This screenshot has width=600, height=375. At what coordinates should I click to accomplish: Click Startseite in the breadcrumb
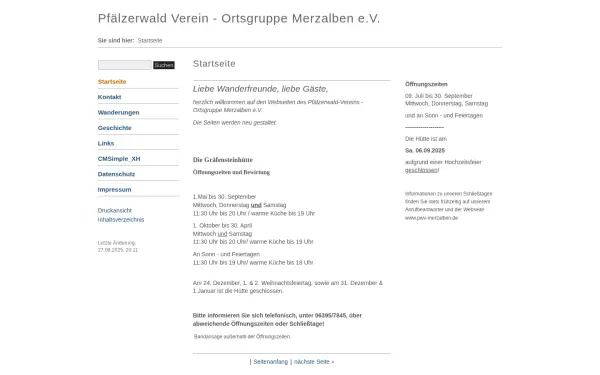150,41
